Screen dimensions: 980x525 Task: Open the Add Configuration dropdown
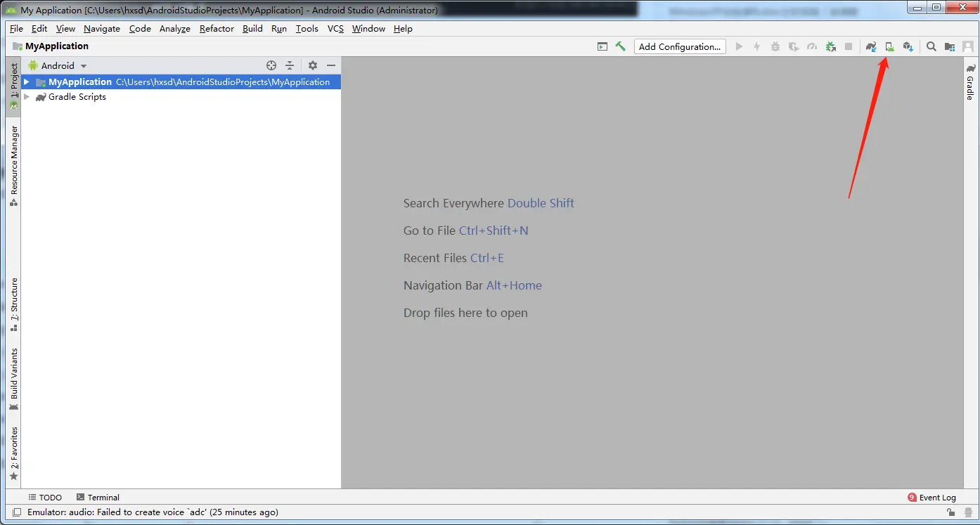[680, 47]
